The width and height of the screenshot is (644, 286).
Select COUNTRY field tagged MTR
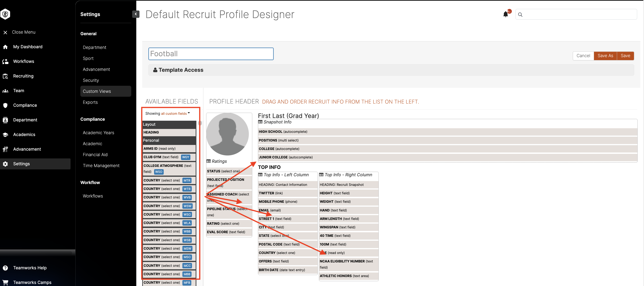coord(169,180)
